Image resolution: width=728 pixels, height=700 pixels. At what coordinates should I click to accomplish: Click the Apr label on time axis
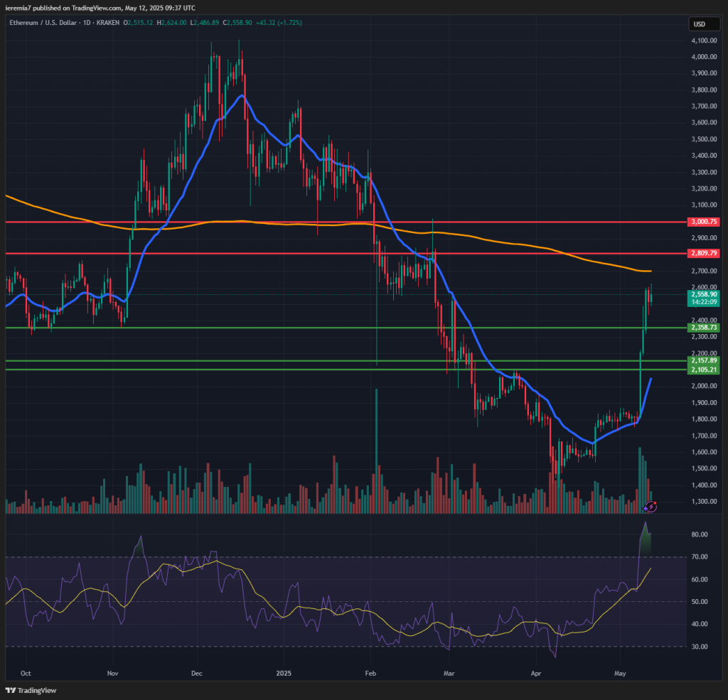(x=536, y=674)
